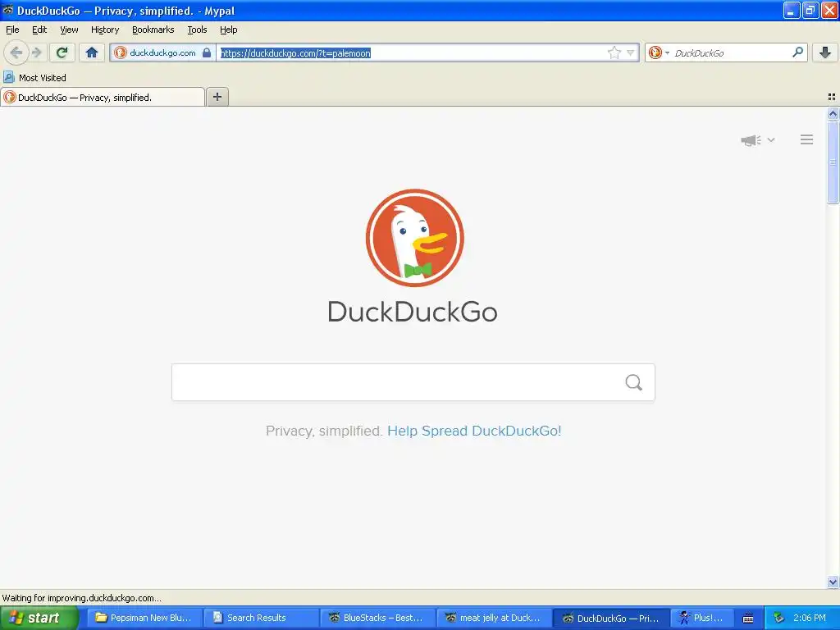Click the 'Waiting for improving.duckduckgo.com...' status text
Viewport: 840px width, 630px height.
(81, 598)
